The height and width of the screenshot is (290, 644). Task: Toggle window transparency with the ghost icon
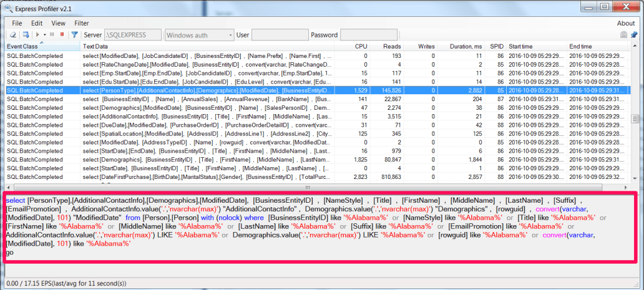click(x=623, y=35)
